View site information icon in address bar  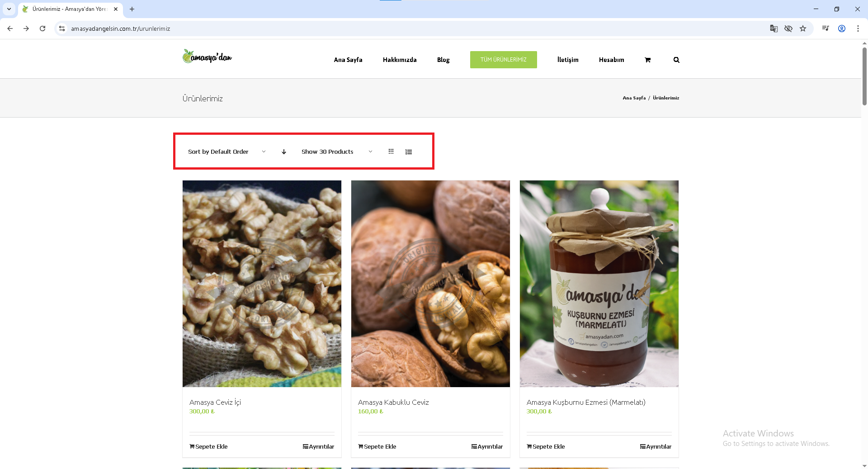[x=62, y=28]
